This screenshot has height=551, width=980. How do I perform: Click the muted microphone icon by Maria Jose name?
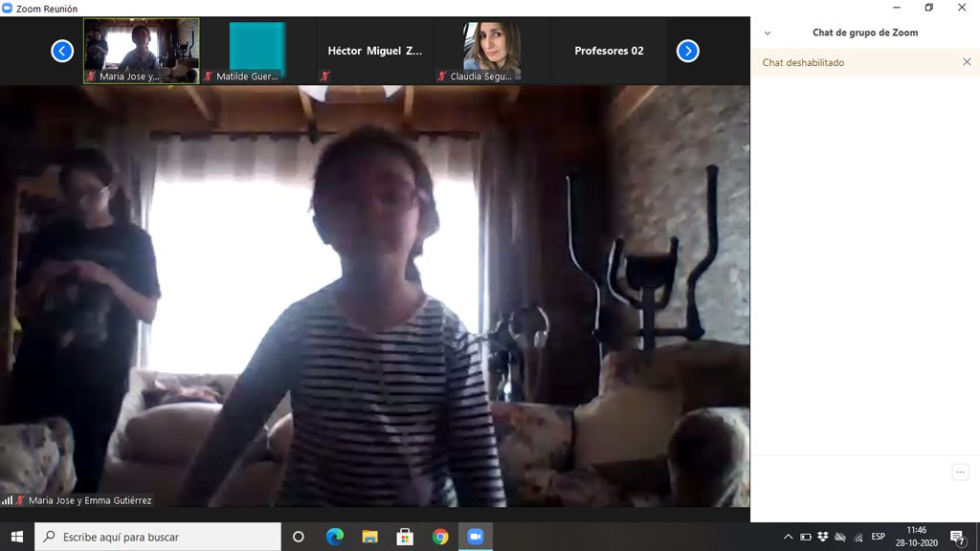[x=20, y=500]
